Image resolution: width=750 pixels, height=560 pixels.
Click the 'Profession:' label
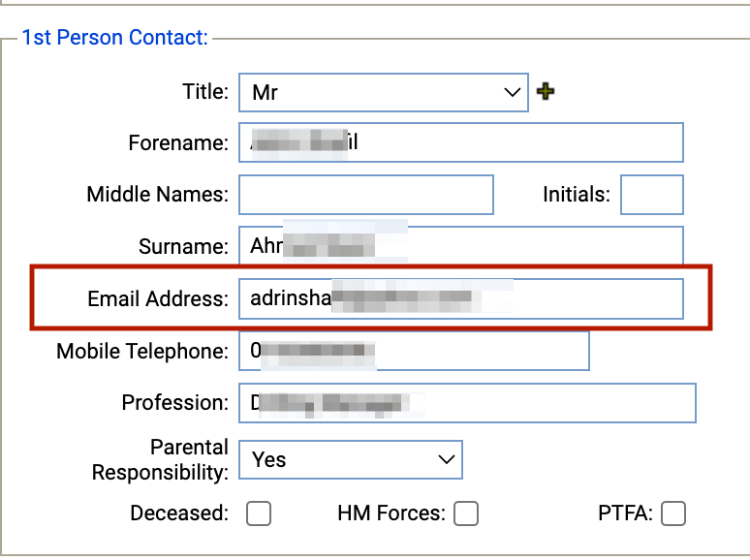pyautogui.click(x=175, y=403)
